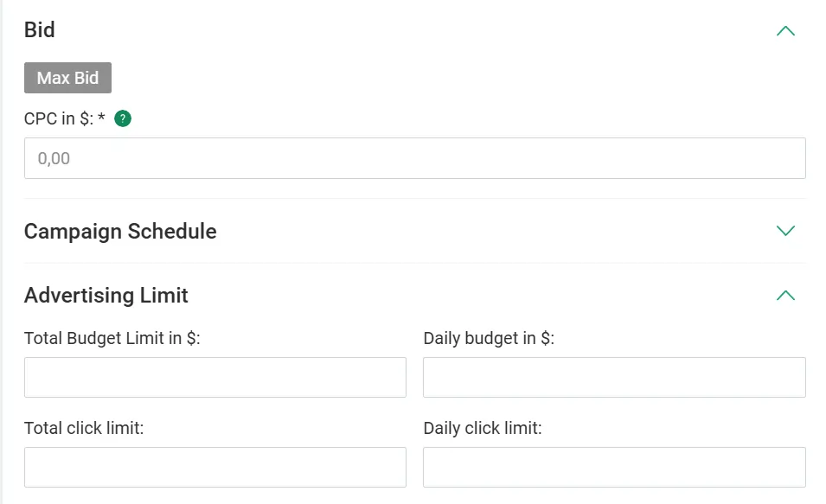Click the "Daily click limit:" label
The image size is (826, 504).
[483, 428]
